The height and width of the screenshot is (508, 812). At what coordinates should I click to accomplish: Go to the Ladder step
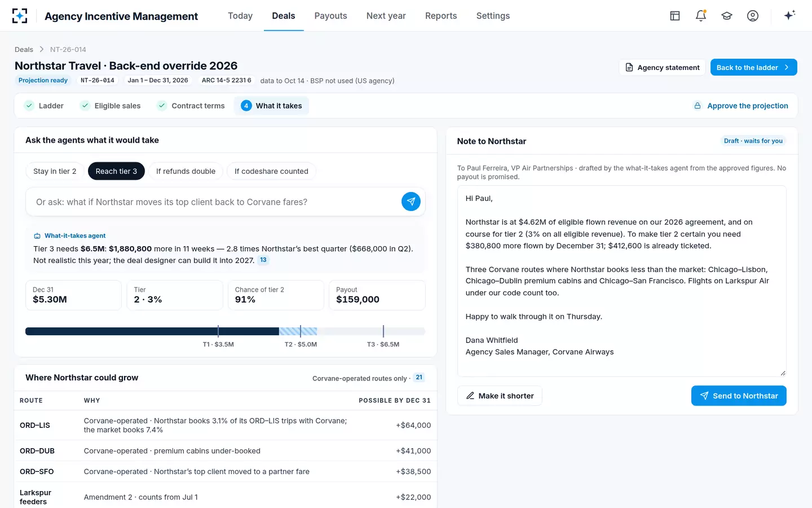44,106
